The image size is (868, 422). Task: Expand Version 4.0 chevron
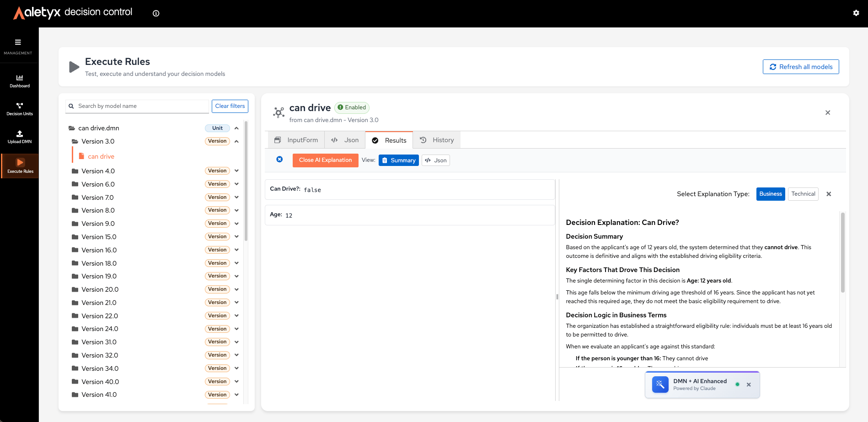[236, 171]
